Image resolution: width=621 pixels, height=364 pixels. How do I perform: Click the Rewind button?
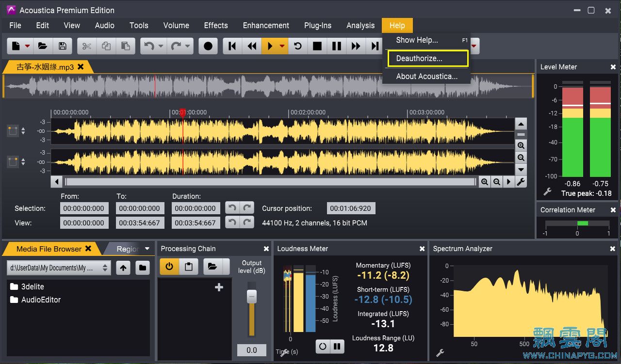(252, 46)
